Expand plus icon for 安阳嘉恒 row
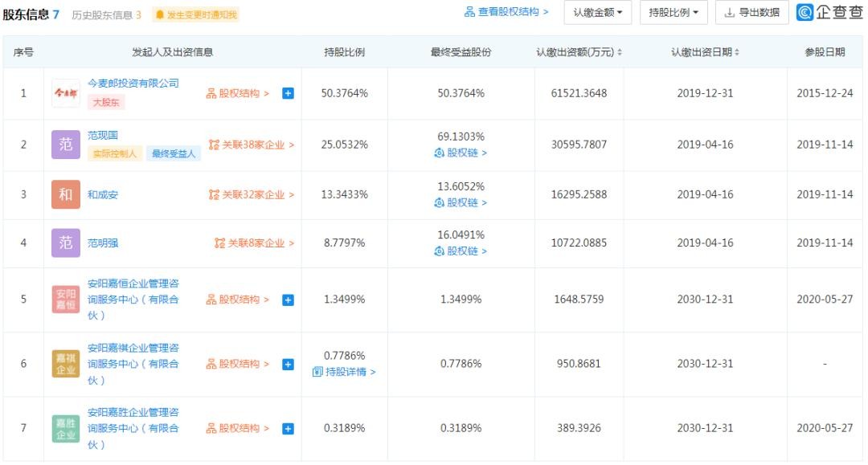Image resolution: width=868 pixels, height=465 pixels. [288, 300]
